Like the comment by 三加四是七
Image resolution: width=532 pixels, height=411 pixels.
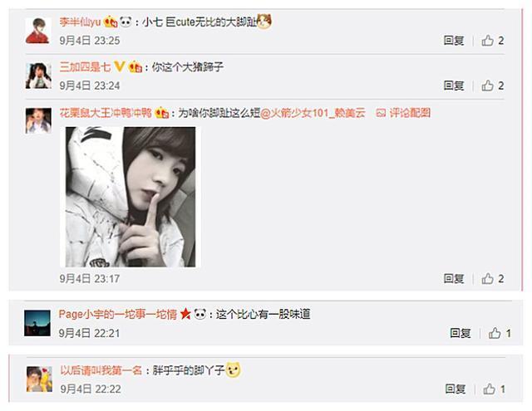click(x=493, y=86)
